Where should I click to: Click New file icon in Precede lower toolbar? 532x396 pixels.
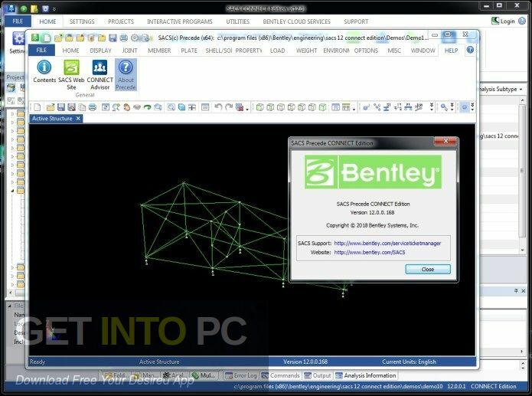(x=37, y=107)
